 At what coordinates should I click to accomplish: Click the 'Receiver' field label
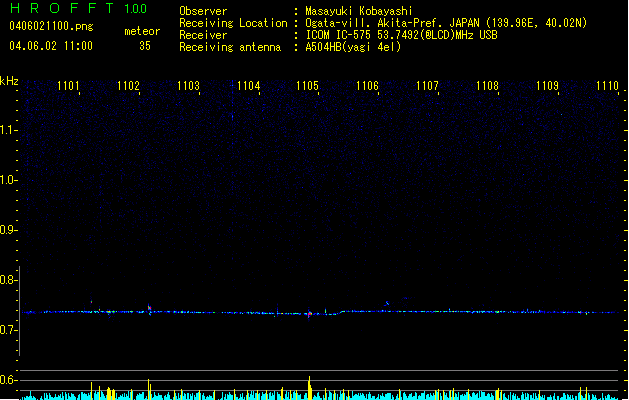(x=203, y=35)
